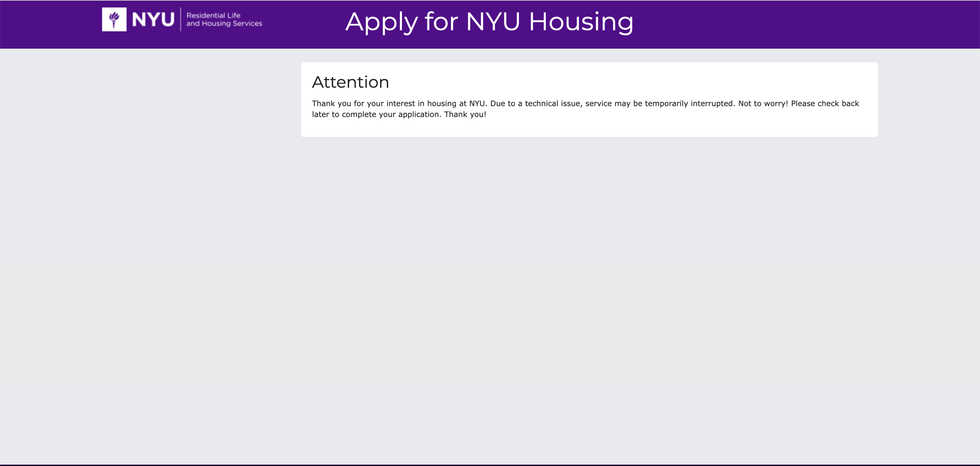980x466 pixels.
Task: Click 'Not to worry!' in the notice
Action: pos(763,103)
